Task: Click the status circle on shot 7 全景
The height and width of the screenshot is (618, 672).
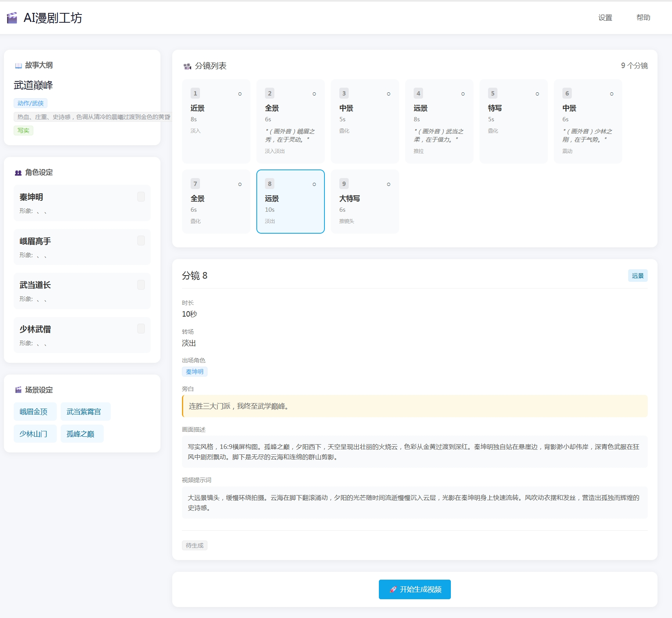Action: point(240,184)
